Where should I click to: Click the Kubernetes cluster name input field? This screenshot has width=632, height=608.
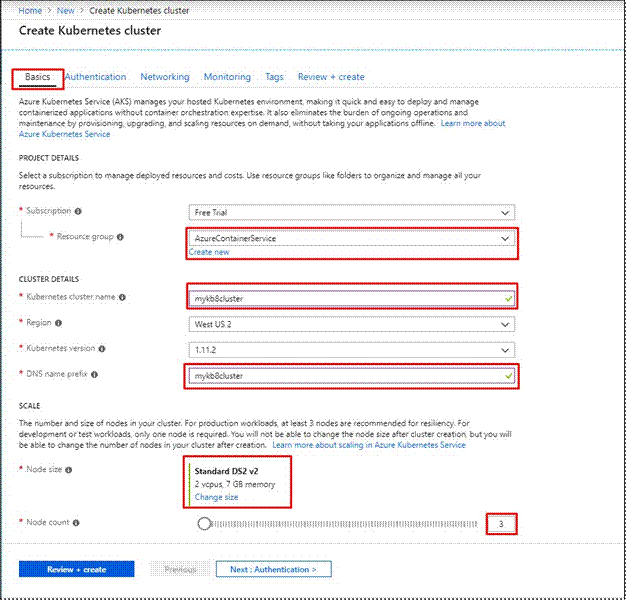pyautogui.click(x=351, y=299)
